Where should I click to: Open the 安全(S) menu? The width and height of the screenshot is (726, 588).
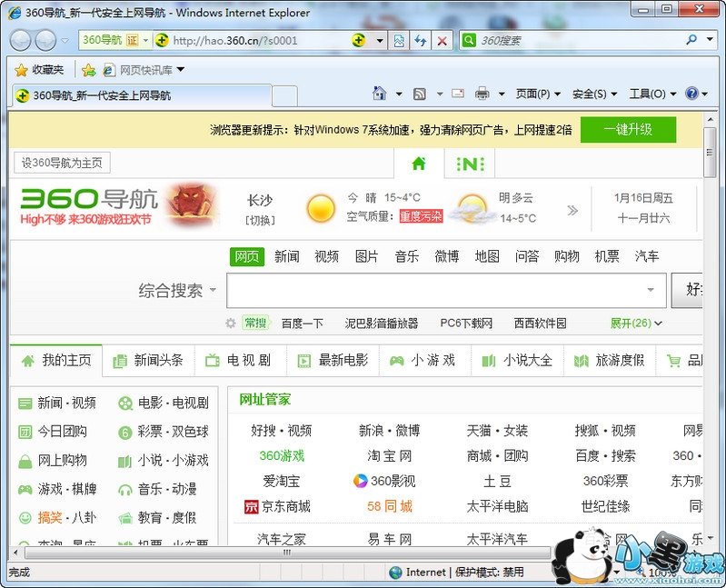coord(594,94)
